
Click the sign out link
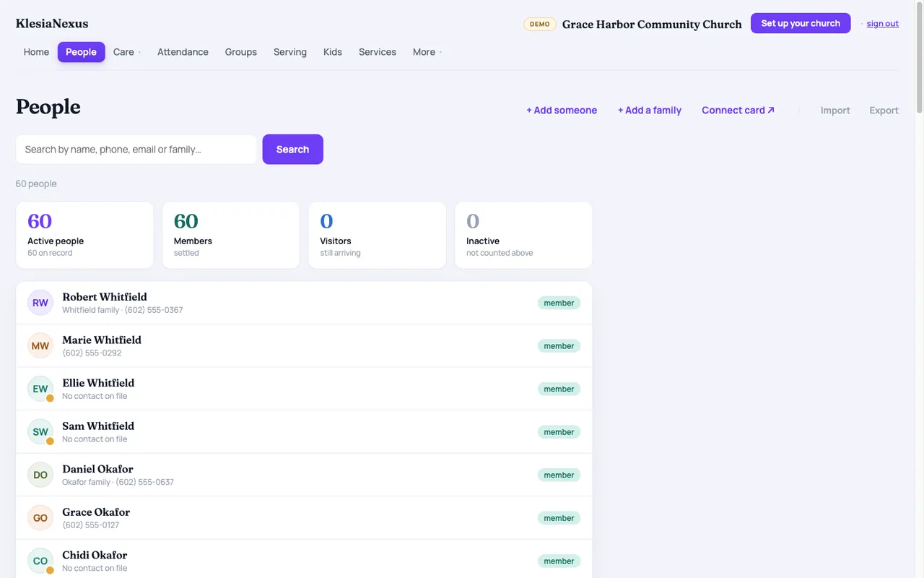click(882, 24)
